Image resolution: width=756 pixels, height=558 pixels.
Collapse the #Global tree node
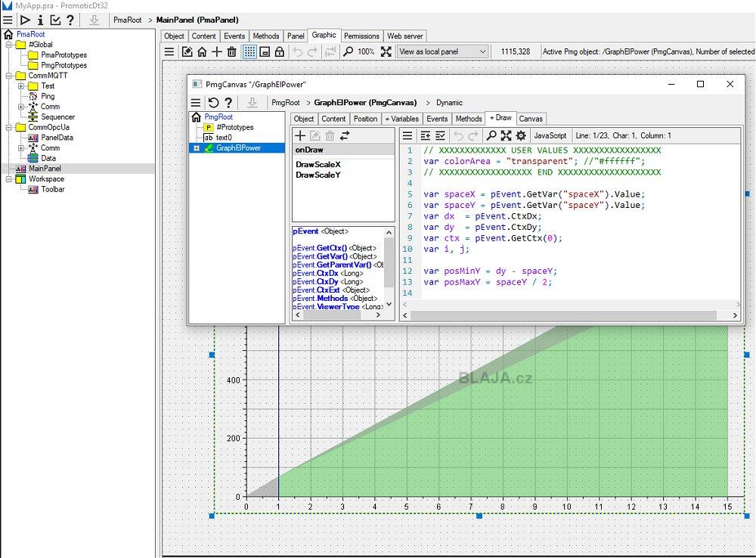tap(8, 45)
